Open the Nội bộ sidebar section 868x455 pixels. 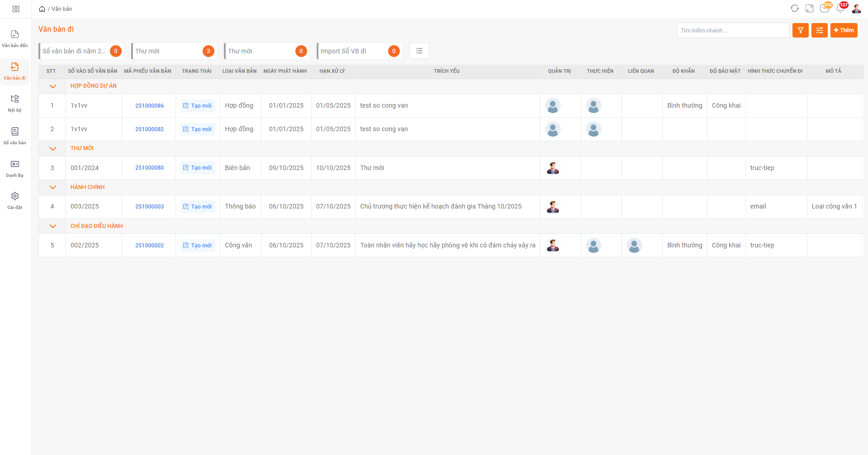coord(15,103)
